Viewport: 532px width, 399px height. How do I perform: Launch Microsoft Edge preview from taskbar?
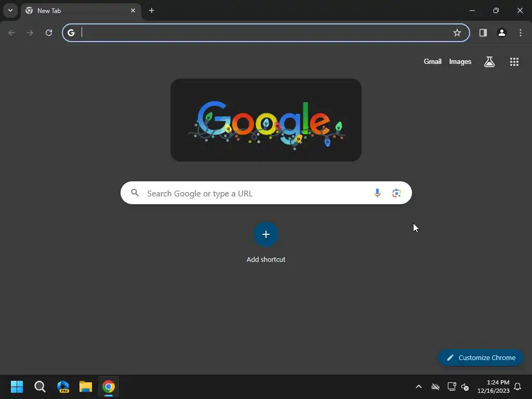pyautogui.click(x=63, y=387)
